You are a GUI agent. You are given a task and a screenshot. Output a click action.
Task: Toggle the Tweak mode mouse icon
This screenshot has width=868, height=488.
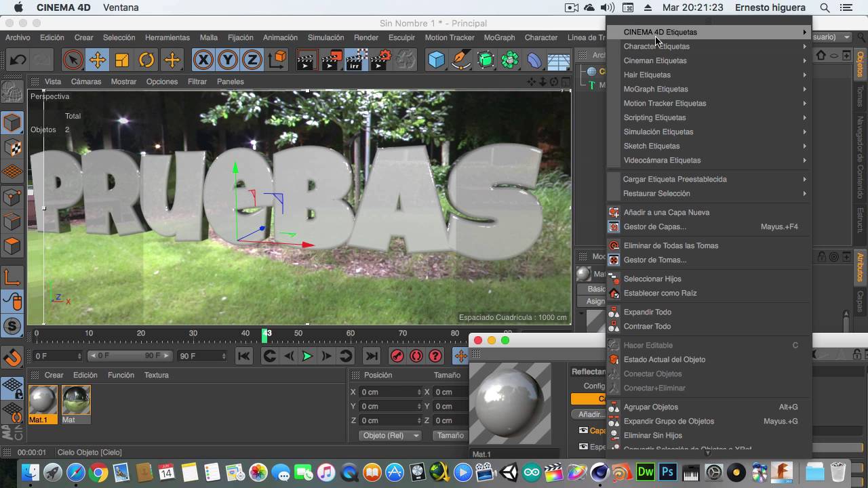click(12, 302)
